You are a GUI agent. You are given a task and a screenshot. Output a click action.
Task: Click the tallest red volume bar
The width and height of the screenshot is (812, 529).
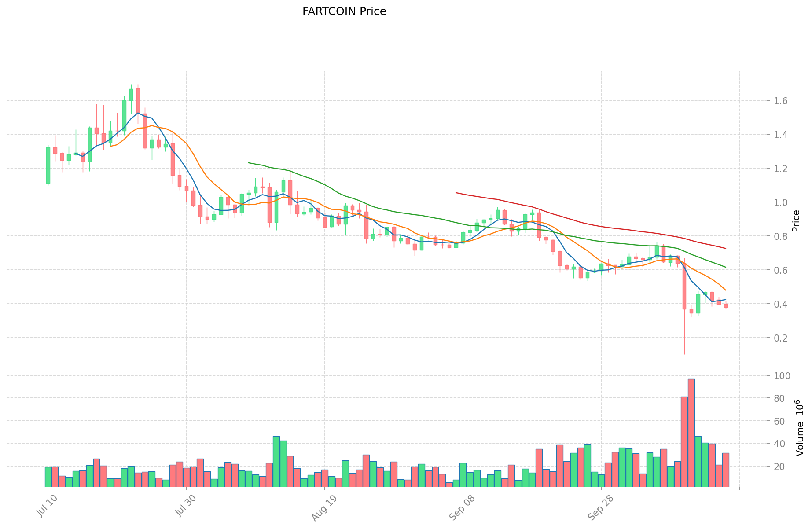click(x=691, y=432)
